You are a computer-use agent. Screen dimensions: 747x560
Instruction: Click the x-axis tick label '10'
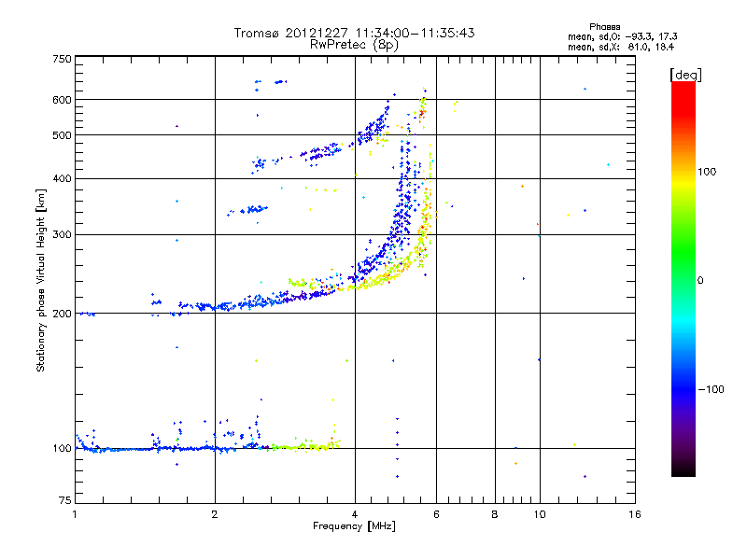pyautogui.click(x=540, y=514)
